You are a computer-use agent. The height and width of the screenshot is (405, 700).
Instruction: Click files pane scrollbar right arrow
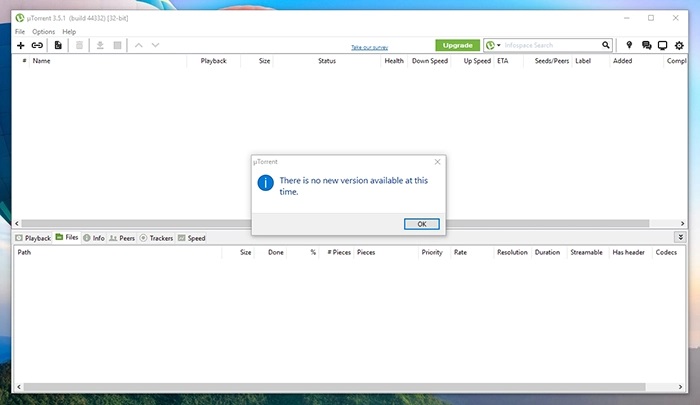click(680, 387)
